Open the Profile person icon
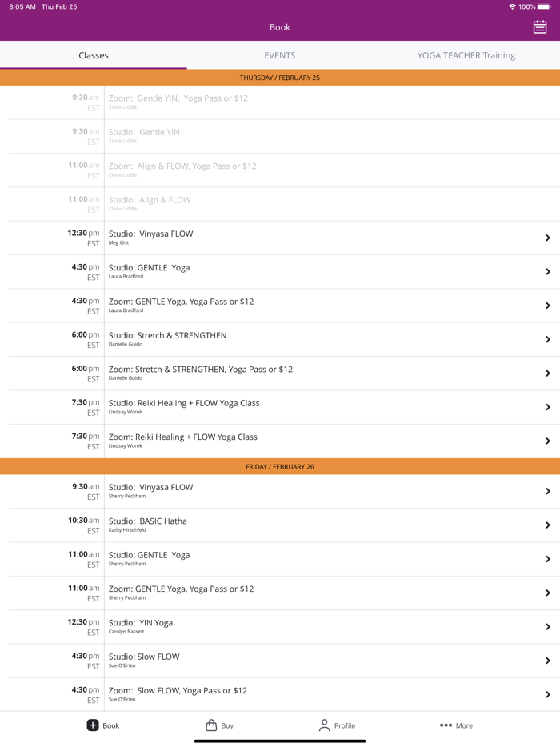560x747 pixels. (324, 725)
